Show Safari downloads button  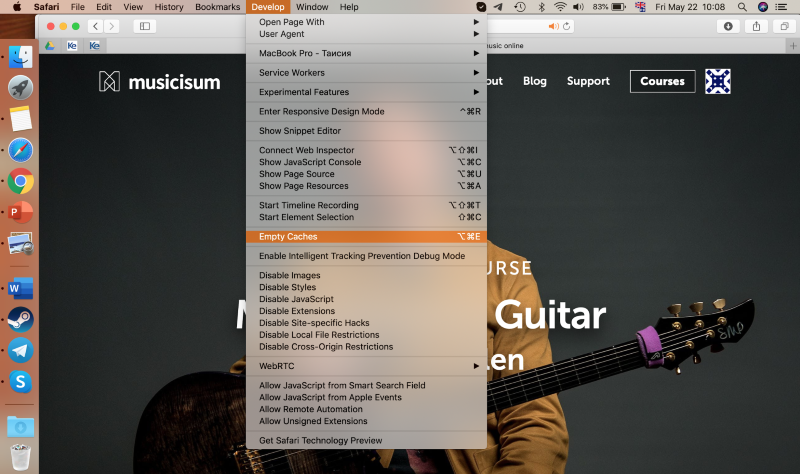tap(728, 26)
